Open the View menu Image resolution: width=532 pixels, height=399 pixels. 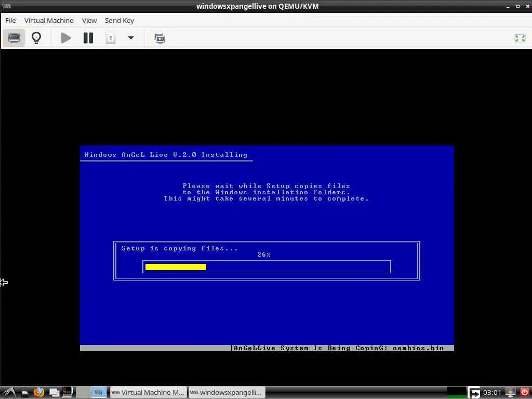(89, 20)
